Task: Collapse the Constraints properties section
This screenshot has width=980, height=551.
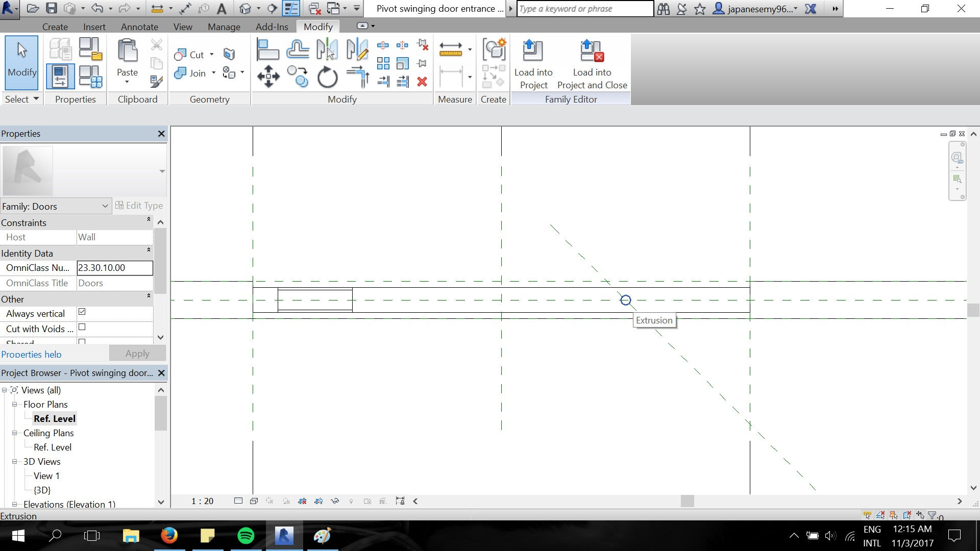Action: [149, 219]
